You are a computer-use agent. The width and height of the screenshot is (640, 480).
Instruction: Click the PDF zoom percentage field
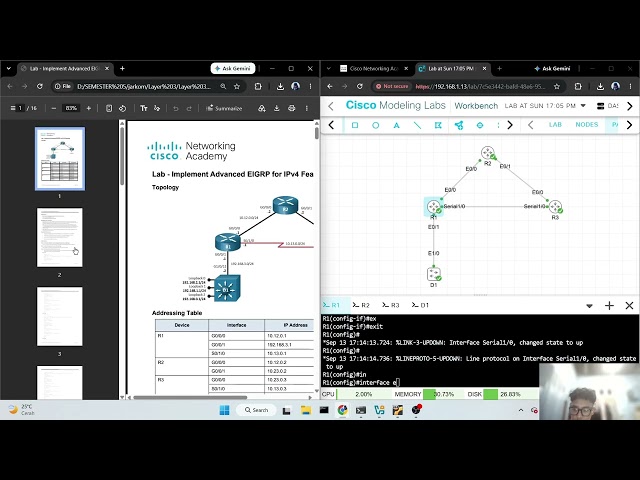71,108
